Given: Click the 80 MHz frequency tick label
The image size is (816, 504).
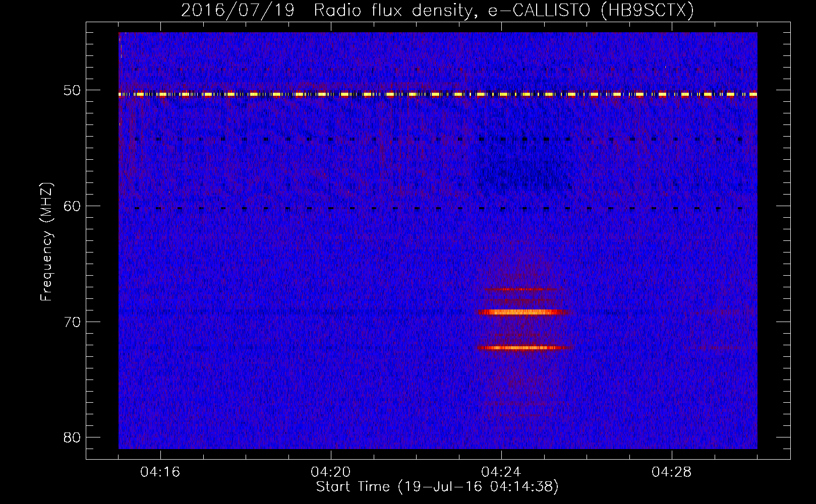Looking at the screenshot, I should 72,437.
